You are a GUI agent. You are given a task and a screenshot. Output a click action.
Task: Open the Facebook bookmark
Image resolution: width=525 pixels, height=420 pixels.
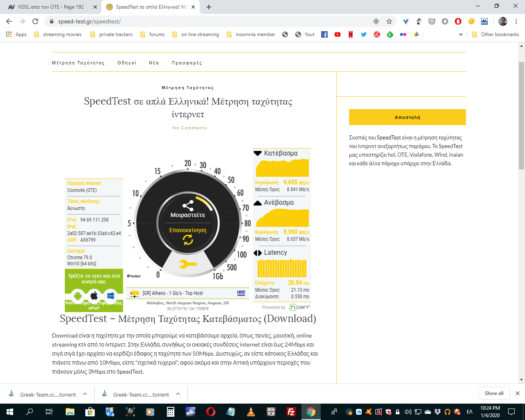(324, 34)
